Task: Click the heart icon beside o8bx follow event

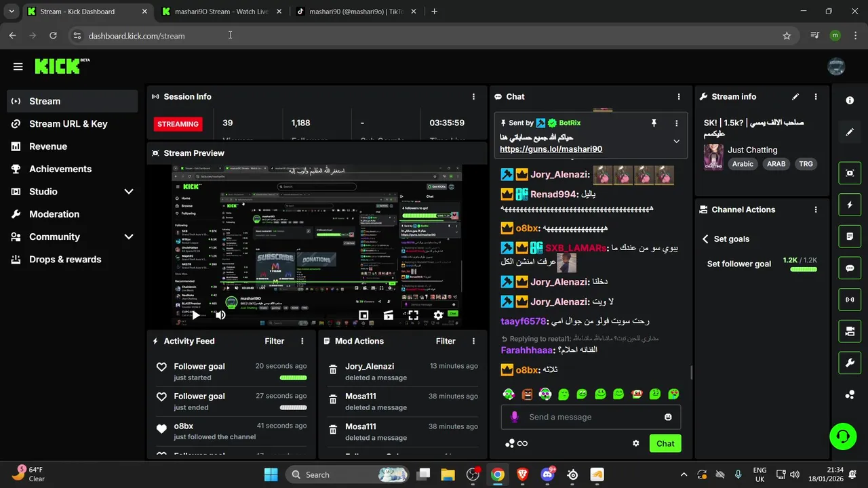Action: [x=161, y=428]
